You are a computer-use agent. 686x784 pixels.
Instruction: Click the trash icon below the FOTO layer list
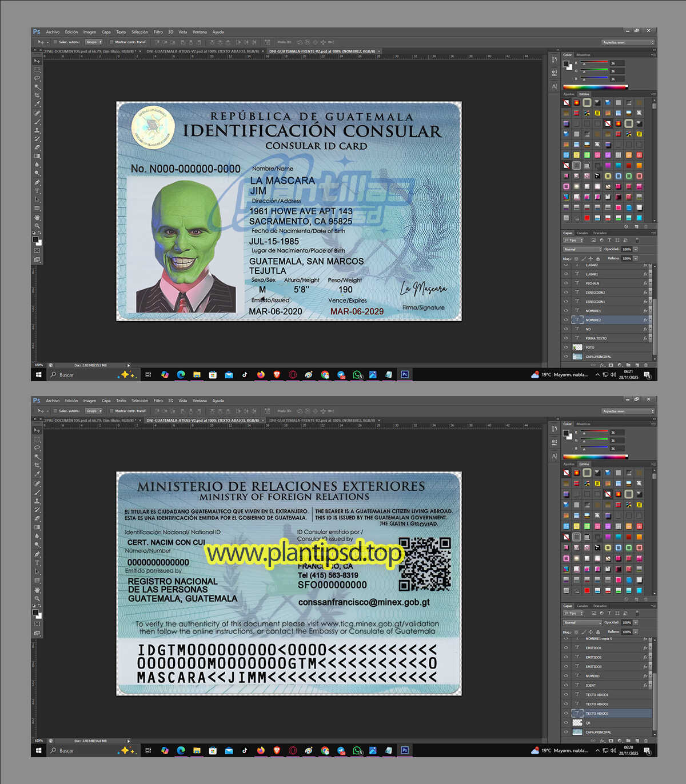click(x=646, y=365)
